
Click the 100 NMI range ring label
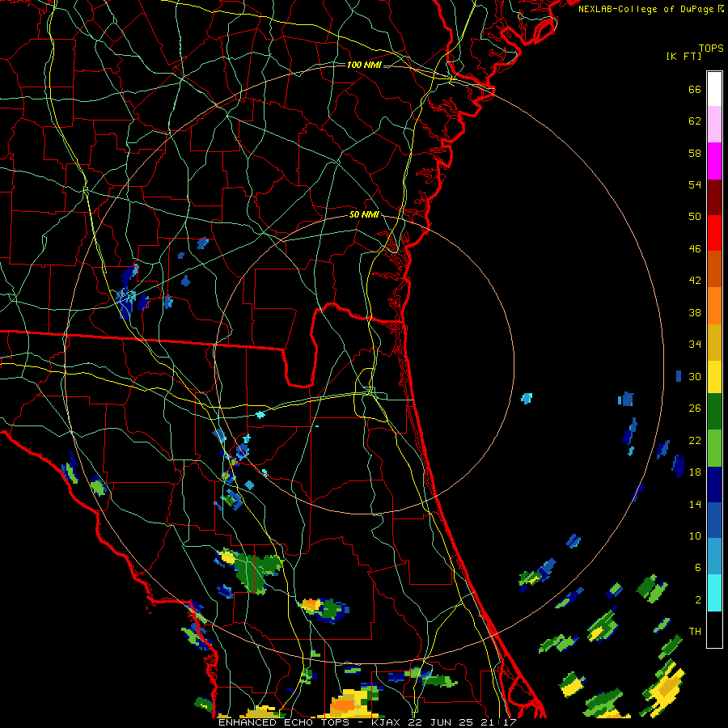(x=364, y=65)
